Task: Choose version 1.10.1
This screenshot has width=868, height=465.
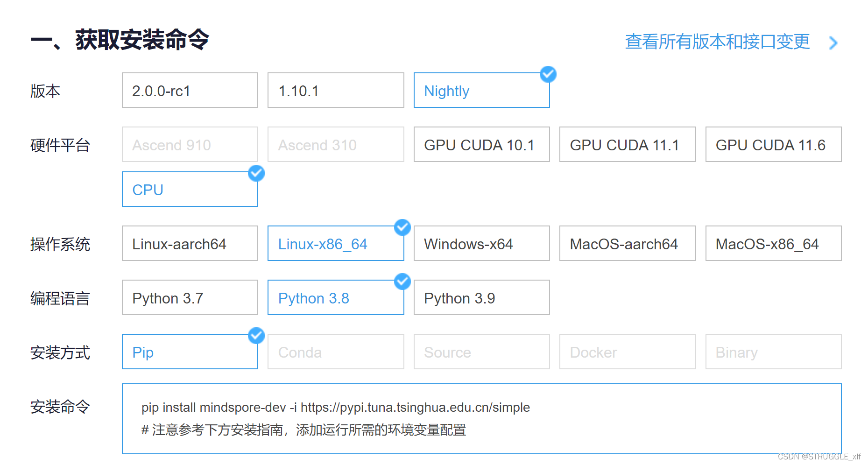Action: point(336,90)
